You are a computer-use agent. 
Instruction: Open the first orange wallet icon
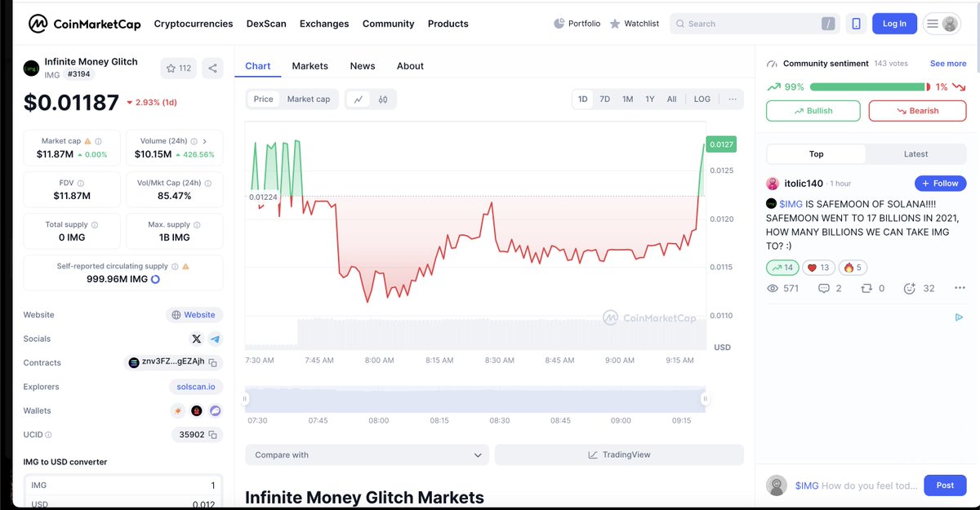(x=177, y=410)
